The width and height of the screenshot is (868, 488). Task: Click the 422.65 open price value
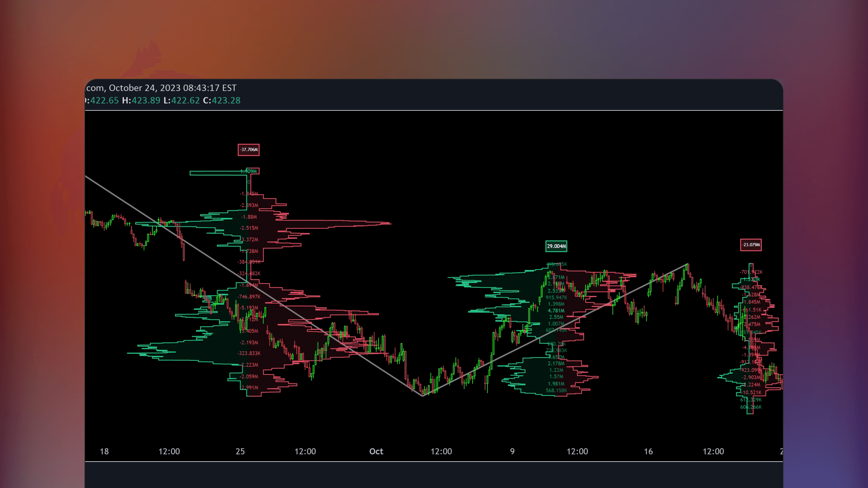pyautogui.click(x=104, y=100)
